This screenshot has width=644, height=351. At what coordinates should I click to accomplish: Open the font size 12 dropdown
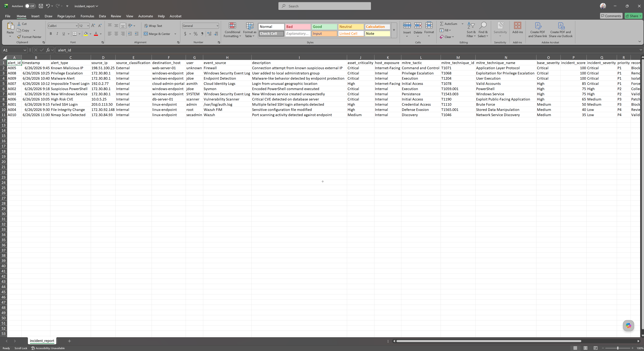88,26
